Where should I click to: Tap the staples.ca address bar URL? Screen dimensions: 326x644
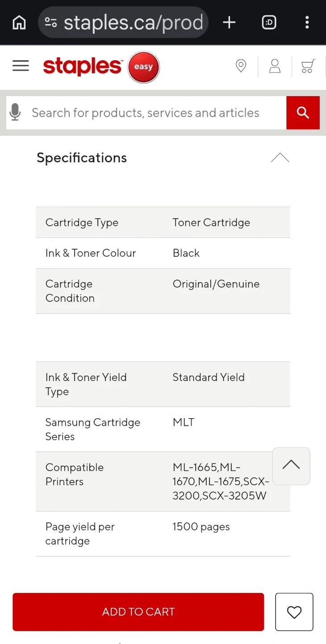[133, 22]
